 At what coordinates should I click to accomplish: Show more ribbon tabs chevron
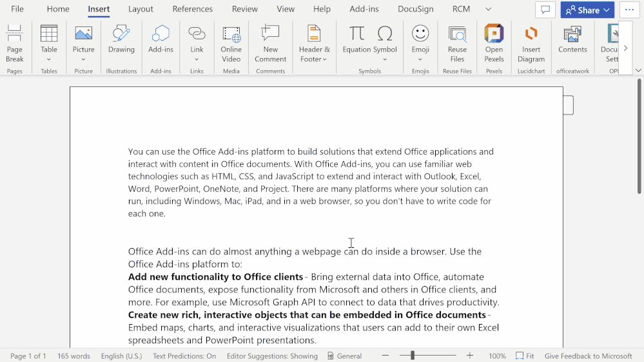(x=488, y=9)
